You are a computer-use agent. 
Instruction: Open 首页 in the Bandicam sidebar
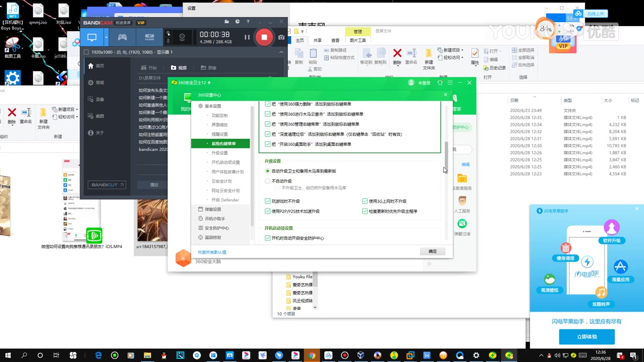point(96,66)
